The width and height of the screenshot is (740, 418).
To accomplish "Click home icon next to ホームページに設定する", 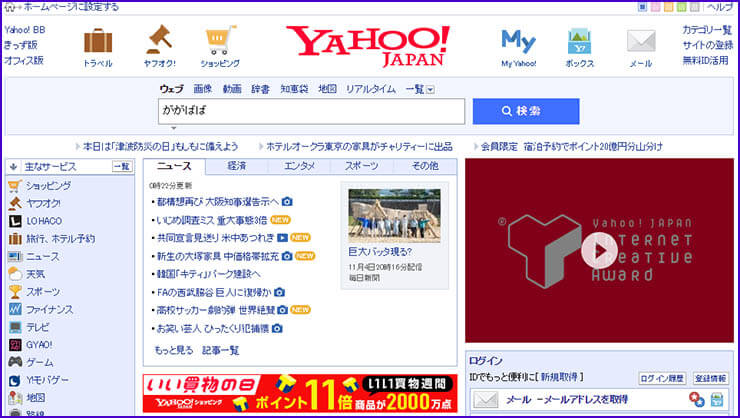I will click(9, 7).
